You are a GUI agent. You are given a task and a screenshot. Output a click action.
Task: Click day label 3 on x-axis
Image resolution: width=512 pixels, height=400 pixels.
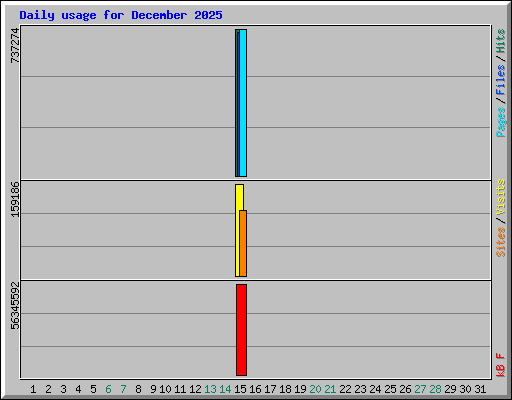pyautogui.click(x=63, y=389)
